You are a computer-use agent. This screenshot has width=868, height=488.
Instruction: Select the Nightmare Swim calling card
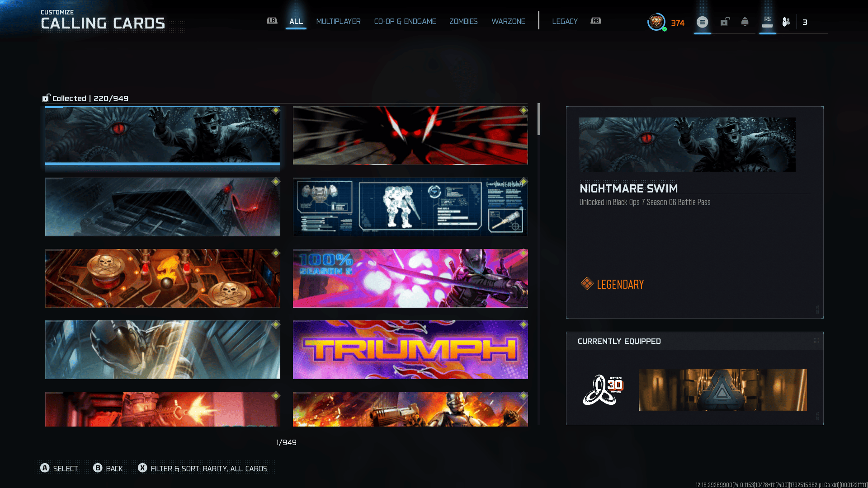[x=163, y=136]
